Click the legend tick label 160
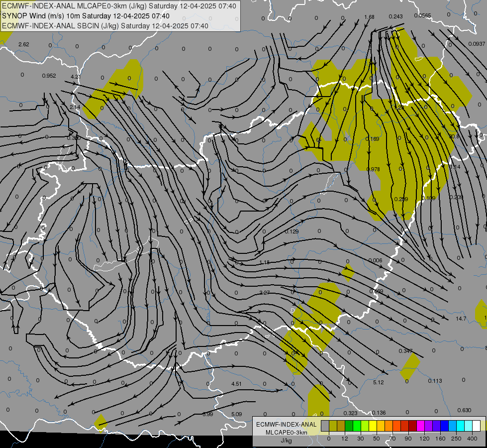 [440, 439]
